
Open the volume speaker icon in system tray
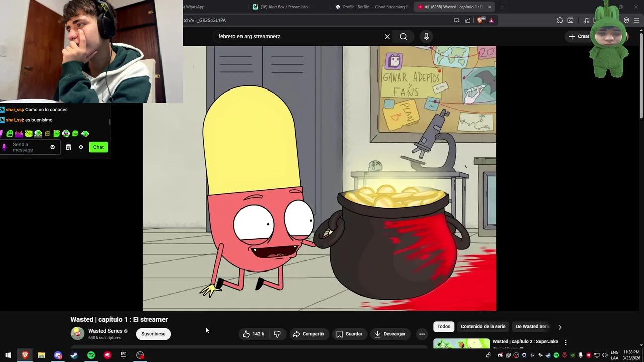click(604, 355)
